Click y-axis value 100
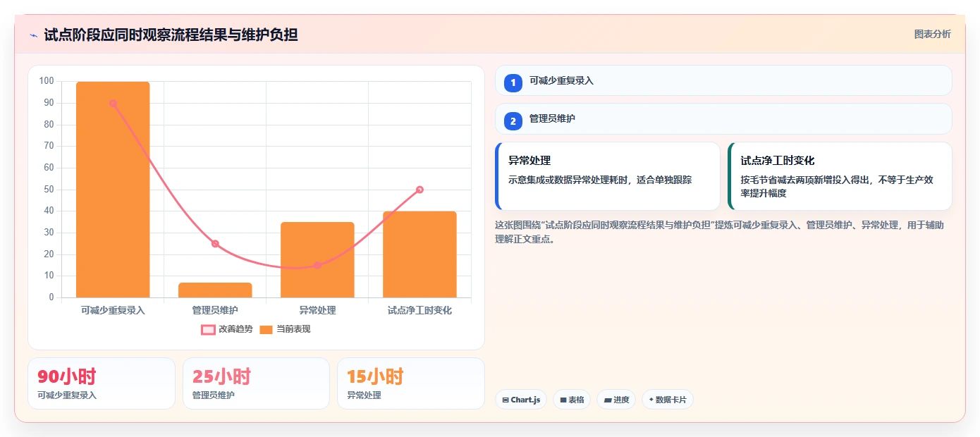This screenshot has width=980, height=437. tap(47, 81)
